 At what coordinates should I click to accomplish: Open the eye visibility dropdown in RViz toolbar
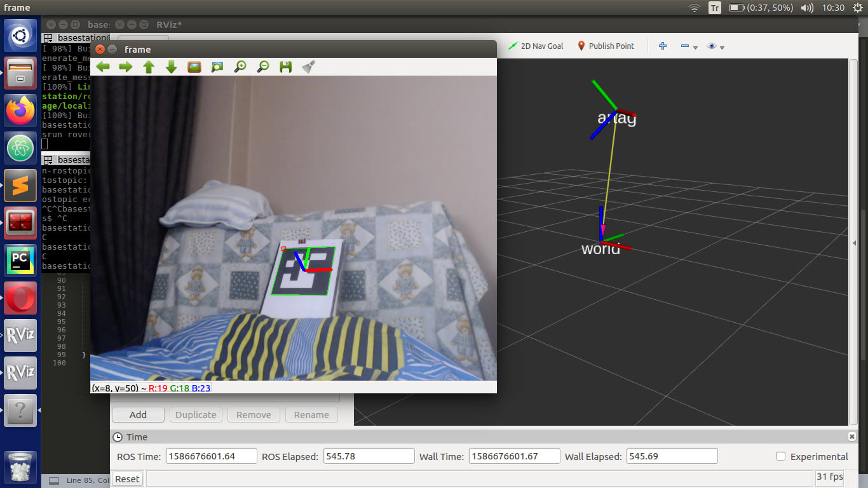click(722, 47)
